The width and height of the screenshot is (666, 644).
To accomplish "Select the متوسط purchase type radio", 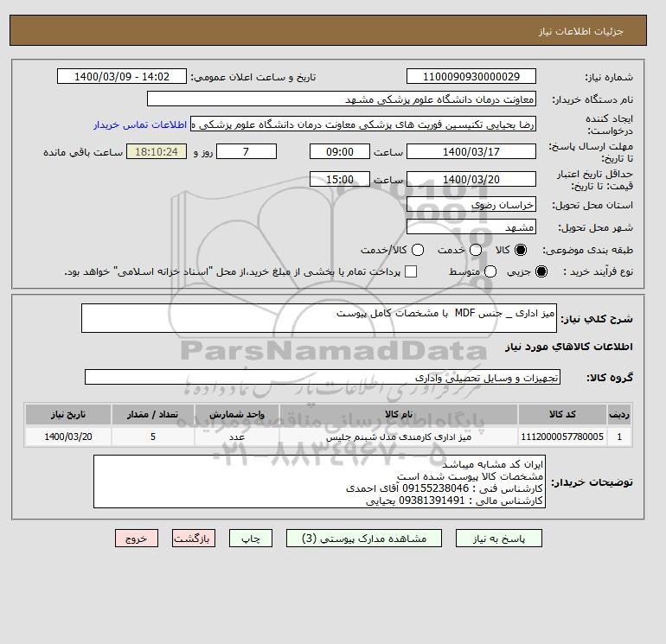I will click(x=490, y=271).
